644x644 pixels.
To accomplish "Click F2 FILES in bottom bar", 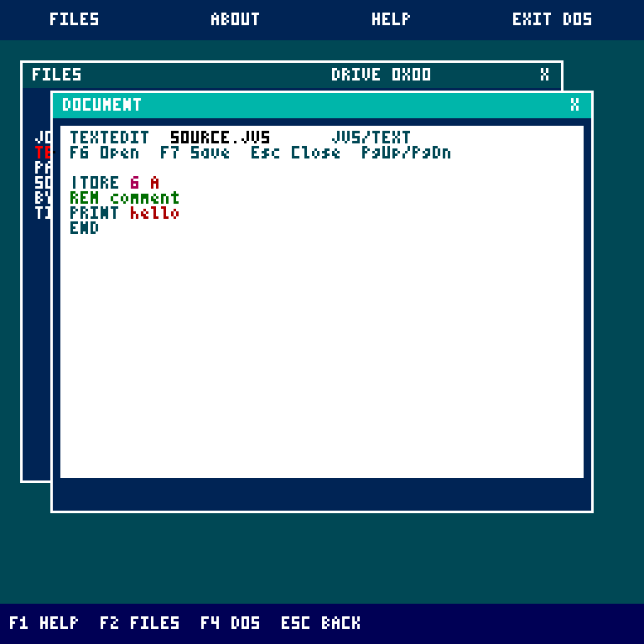I will pyautogui.click(x=139, y=623).
